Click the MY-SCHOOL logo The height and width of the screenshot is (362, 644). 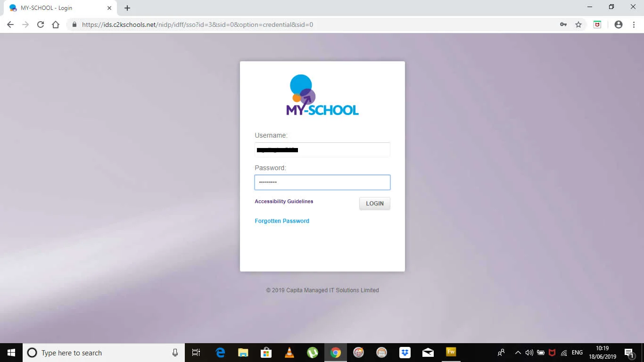coord(322,95)
